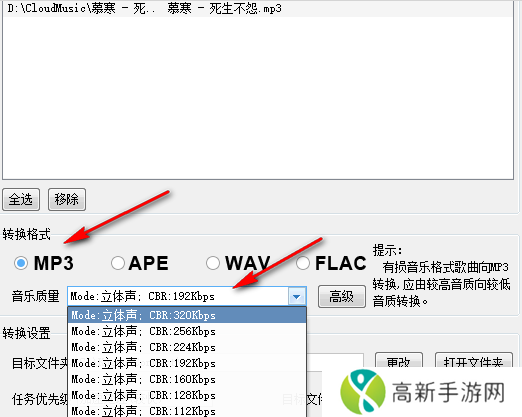Click the 移除 button

click(67, 199)
